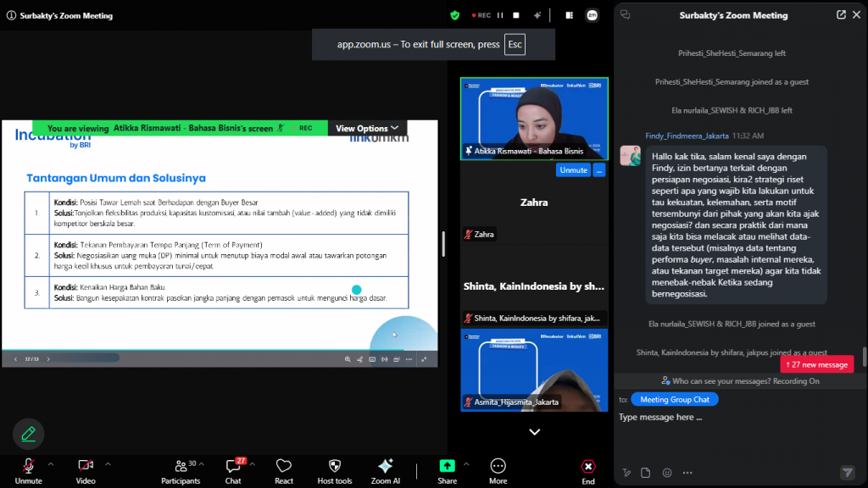This screenshot has width=868, height=488.
Task: Open the Zoom profile avatar icon
Action: point(592,15)
